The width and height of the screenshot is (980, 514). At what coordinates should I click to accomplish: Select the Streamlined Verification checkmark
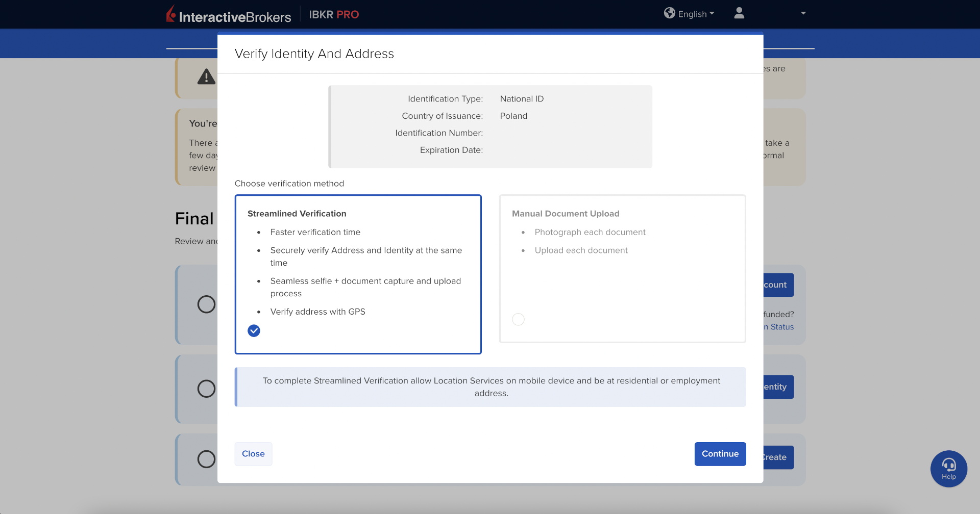(254, 331)
